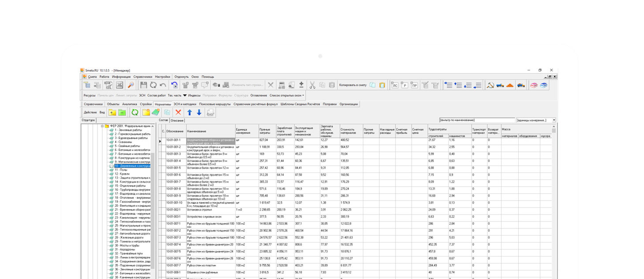The height and width of the screenshot is (279, 644).
Task: Click the undo arrow icon
Action: 163,85
